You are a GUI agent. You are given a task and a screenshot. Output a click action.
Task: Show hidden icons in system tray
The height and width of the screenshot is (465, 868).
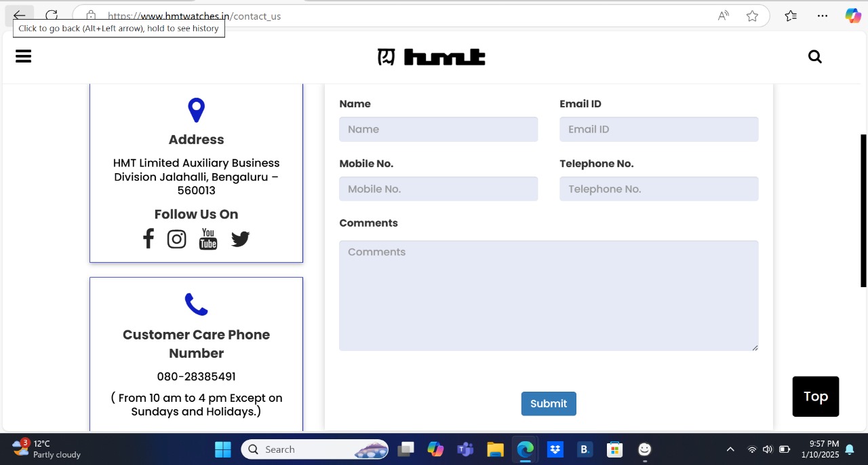pyautogui.click(x=730, y=449)
